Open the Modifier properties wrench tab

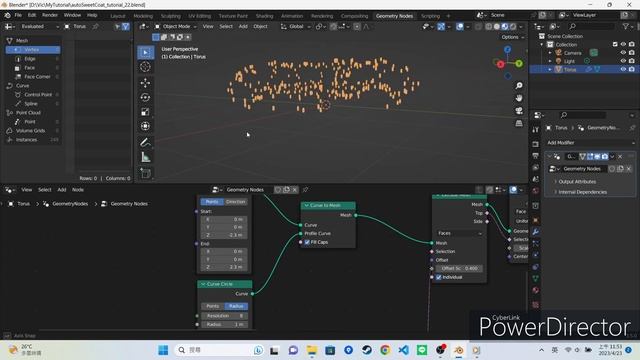[x=536, y=232]
